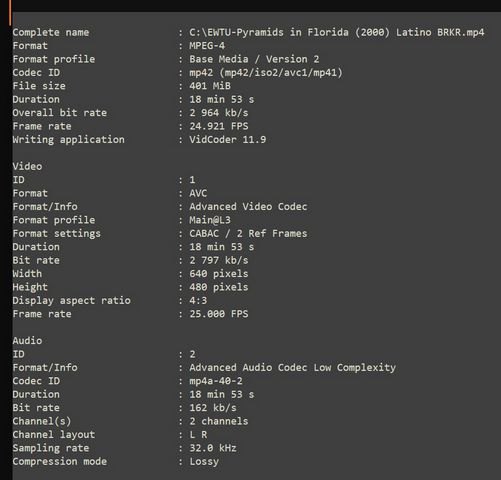Screen dimensions: 501x480
Task: Select Advanced Audio Codec Low Complexity text
Action: coord(292,367)
